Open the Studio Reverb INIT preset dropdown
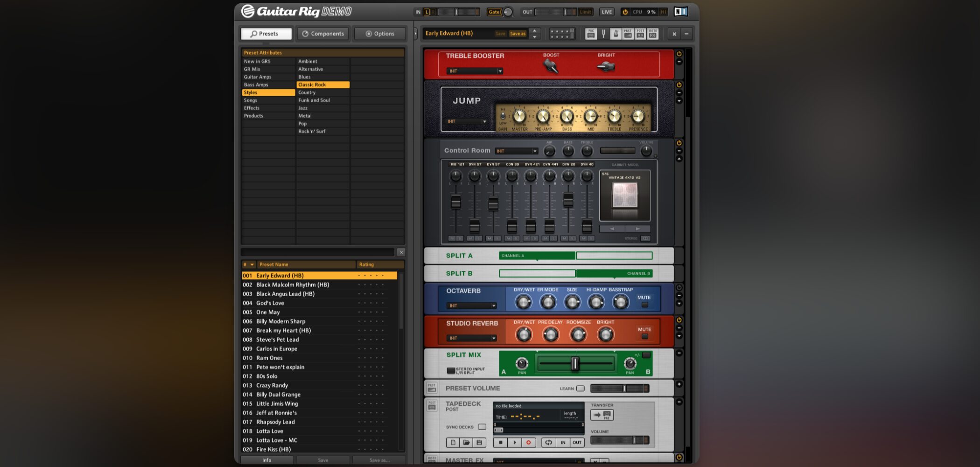 tap(471, 338)
